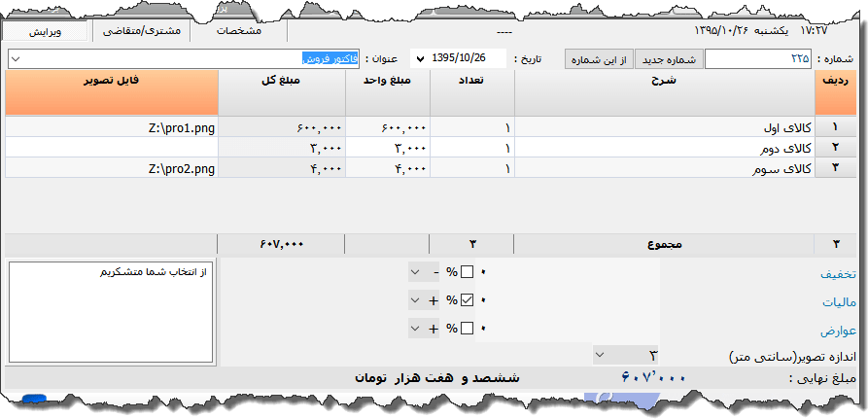Click the quantity cell of کالای سوم
The height and width of the screenshot is (419, 868).
click(x=472, y=168)
